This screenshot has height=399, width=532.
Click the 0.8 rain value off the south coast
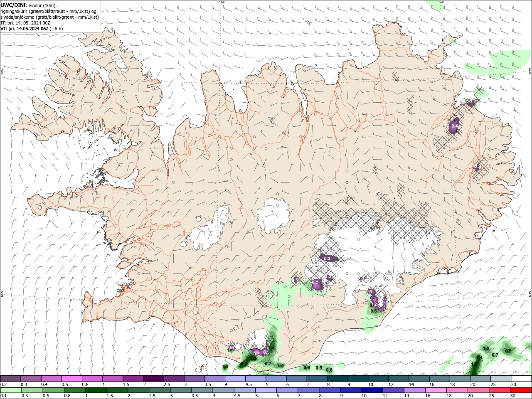pyautogui.click(x=329, y=370)
